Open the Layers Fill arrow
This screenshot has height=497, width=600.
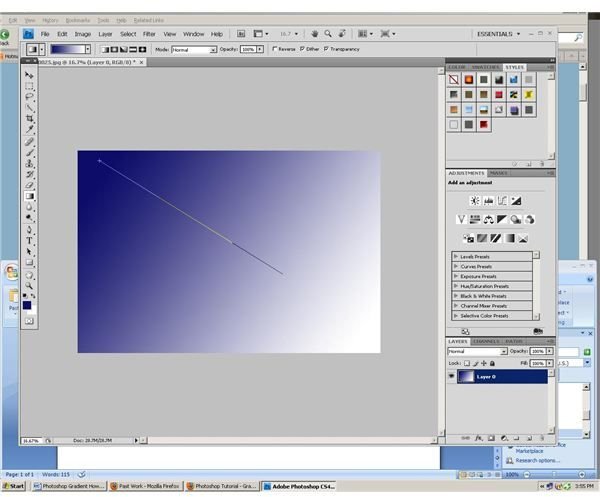tap(550, 363)
